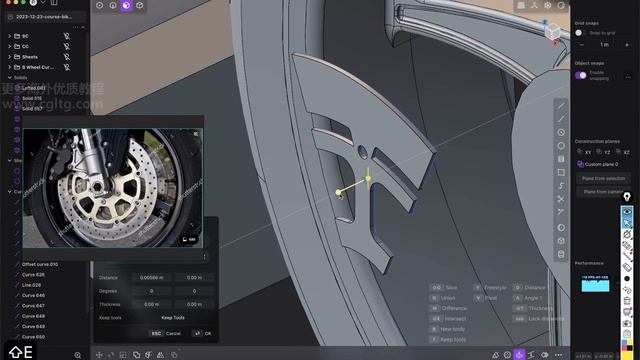Click Plane from selection button
This screenshot has width=640, height=360.
pos(603,178)
